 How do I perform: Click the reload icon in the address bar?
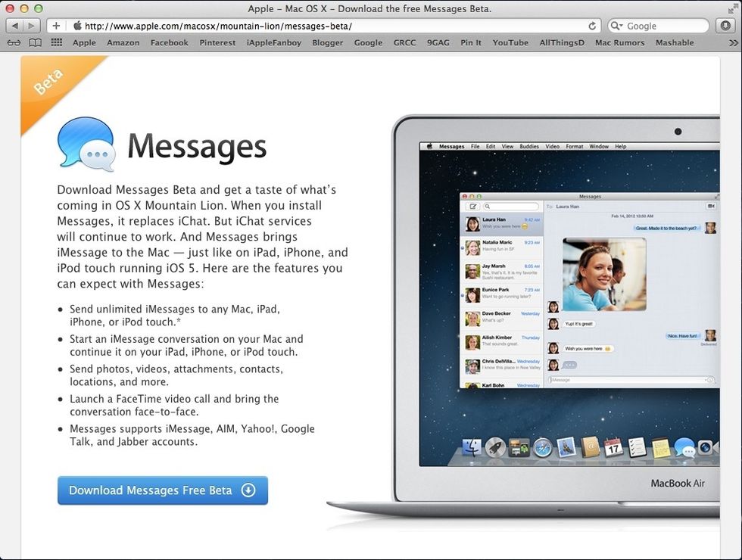coord(592,25)
